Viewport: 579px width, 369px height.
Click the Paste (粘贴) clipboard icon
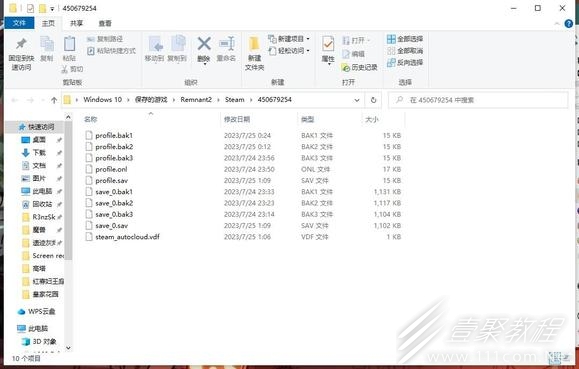[69, 44]
